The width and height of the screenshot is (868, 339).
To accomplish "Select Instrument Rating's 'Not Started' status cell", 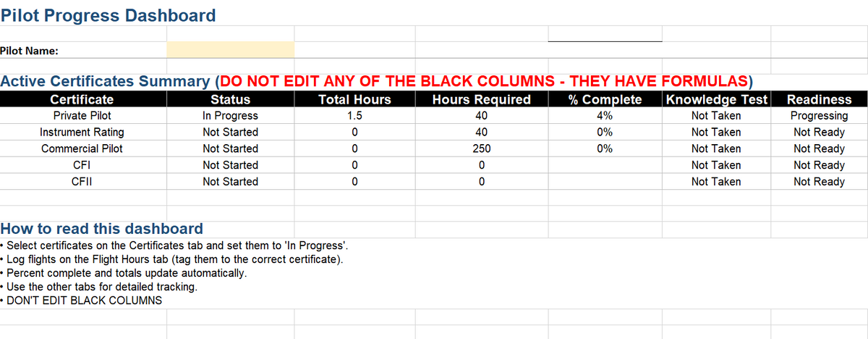I will point(230,133).
